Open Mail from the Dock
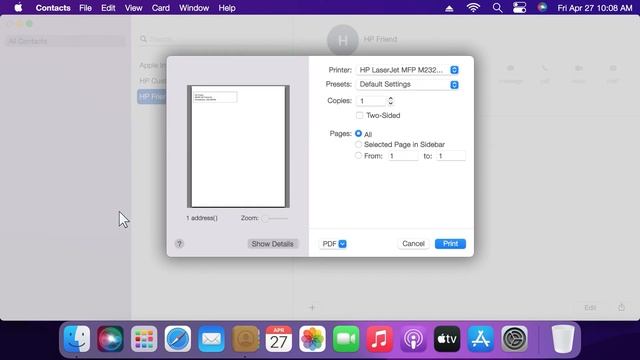Screen dimensions: 640x360 pyautogui.click(x=211, y=339)
